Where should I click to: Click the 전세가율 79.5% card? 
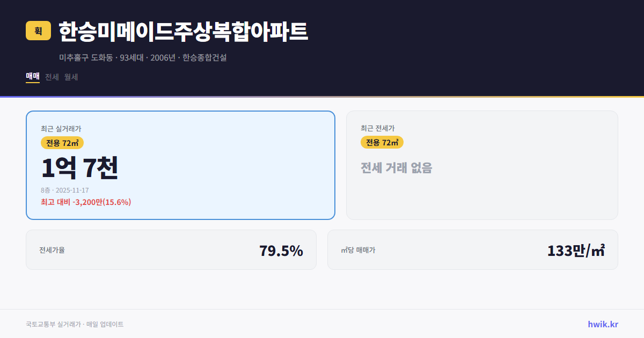click(x=171, y=249)
